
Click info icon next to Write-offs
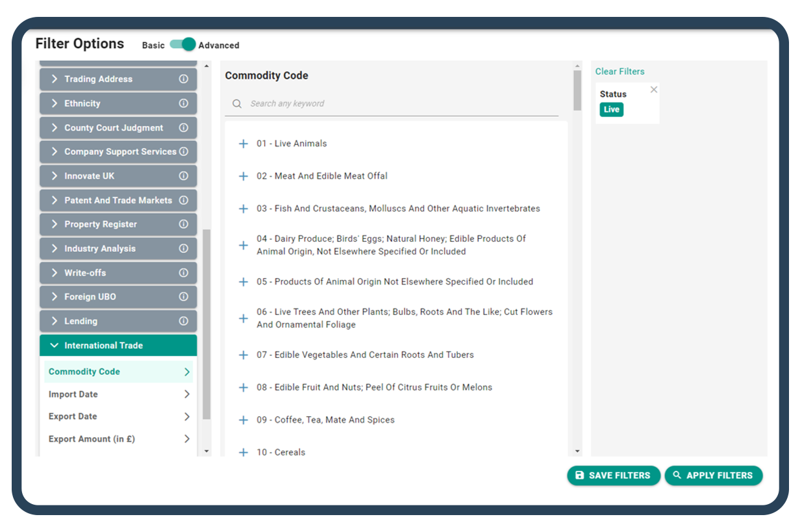coord(183,273)
